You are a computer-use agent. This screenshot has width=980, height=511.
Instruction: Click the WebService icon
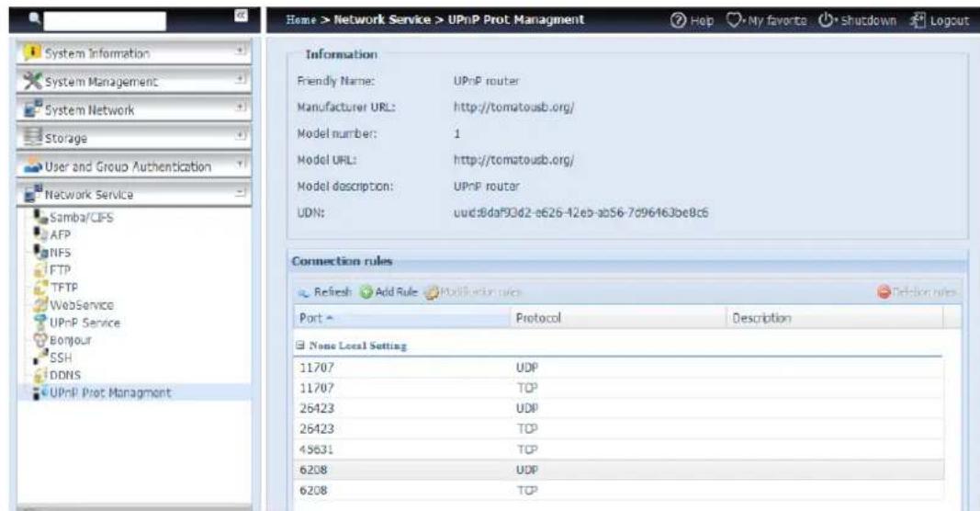tap(40, 304)
